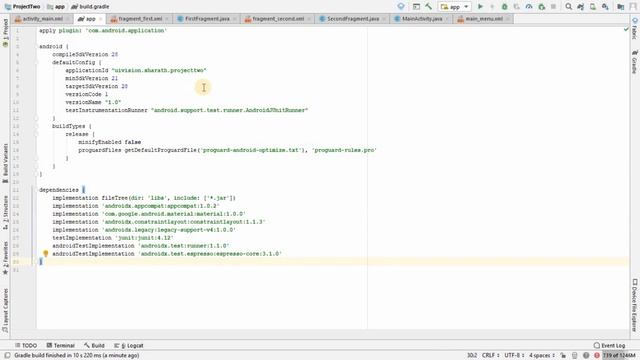Open Build Variants on left sidebar
The image size is (640, 360).
[5, 163]
